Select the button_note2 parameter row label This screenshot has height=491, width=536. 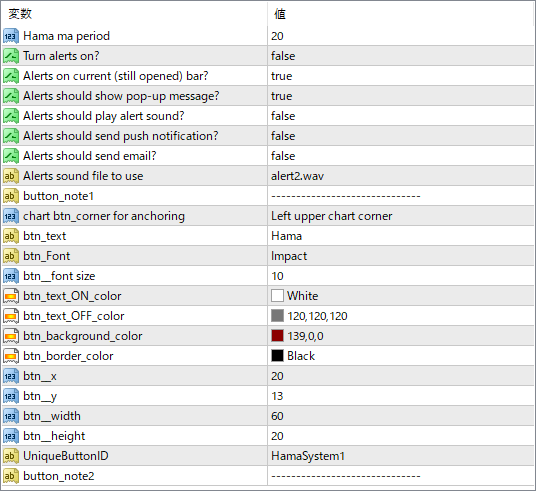pos(58,476)
